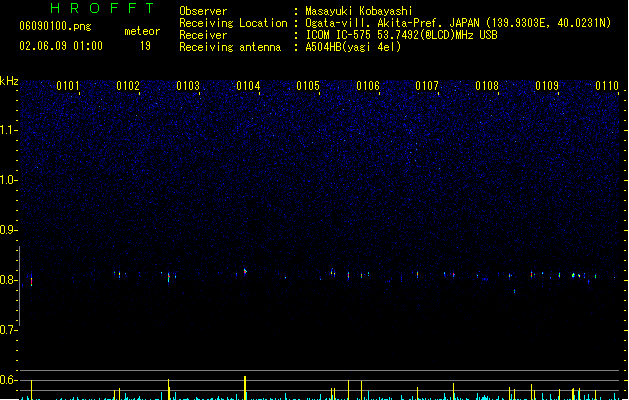Click the receiver ICOM IC-575 text
This screenshot has height=400, width=629.
click(x=401, y=35)
